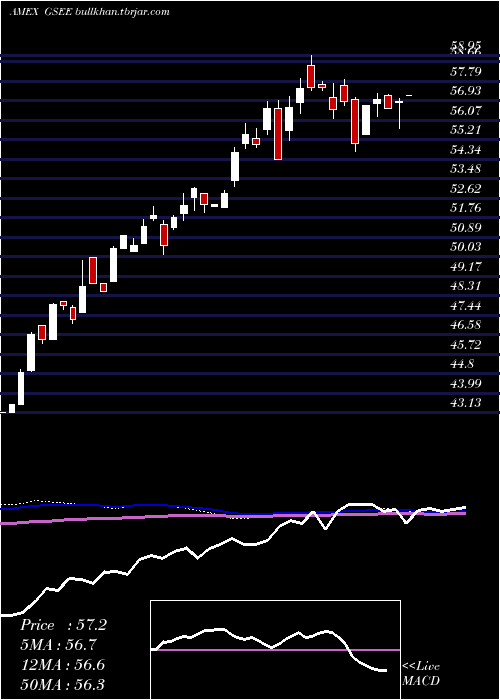Screen dimensions: 500x700
Task: Select the 52.62 price axis label
Action: coord(466,189)
